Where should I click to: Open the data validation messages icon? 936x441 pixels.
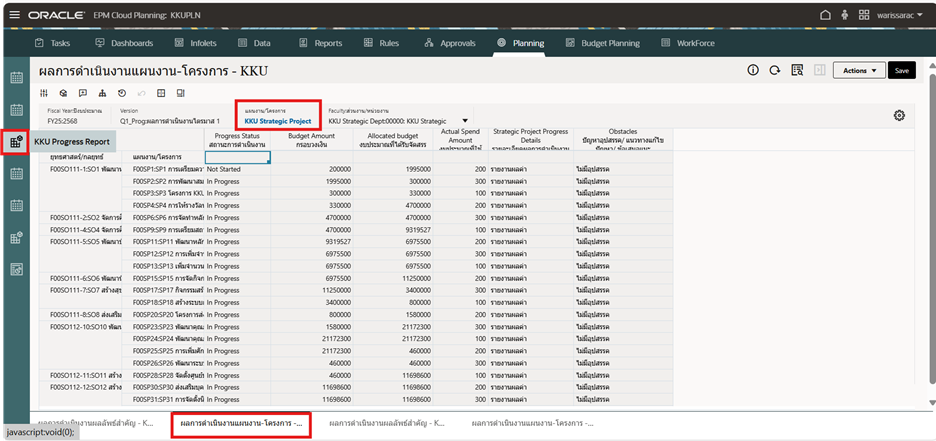pos(797,71)
